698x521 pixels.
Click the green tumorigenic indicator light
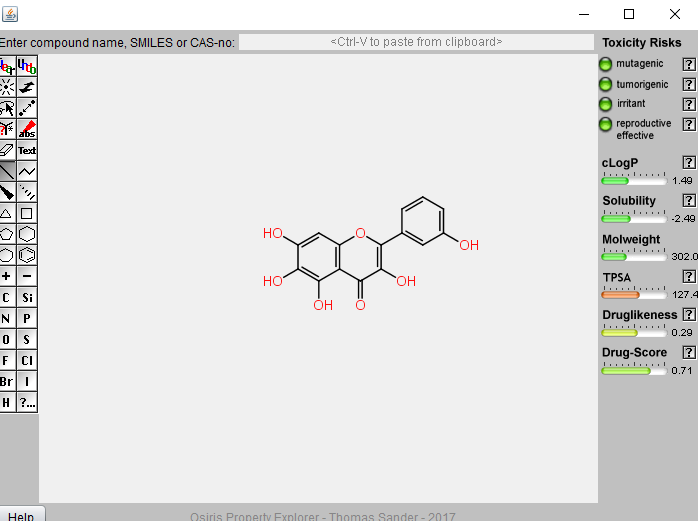(x=605, y=84)
